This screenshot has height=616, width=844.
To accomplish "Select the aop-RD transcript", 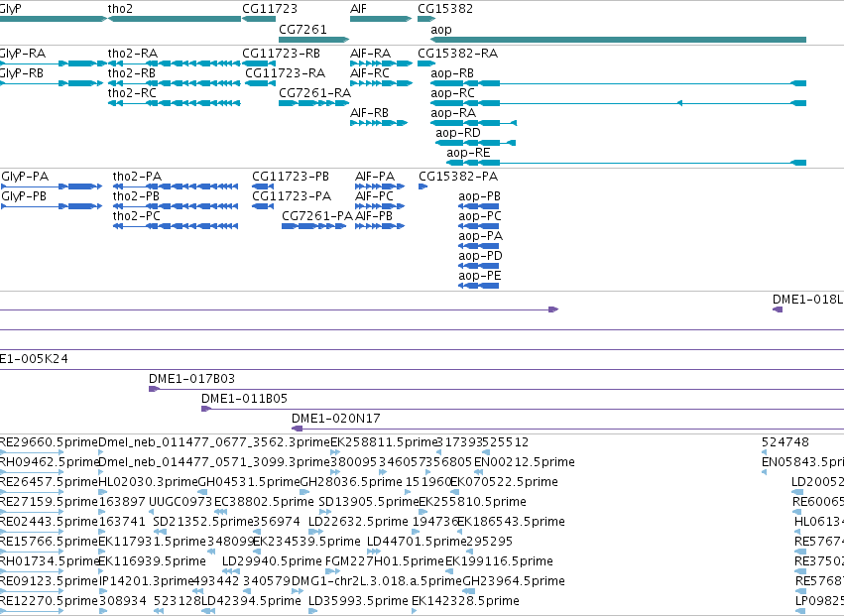I will (475, 143).
